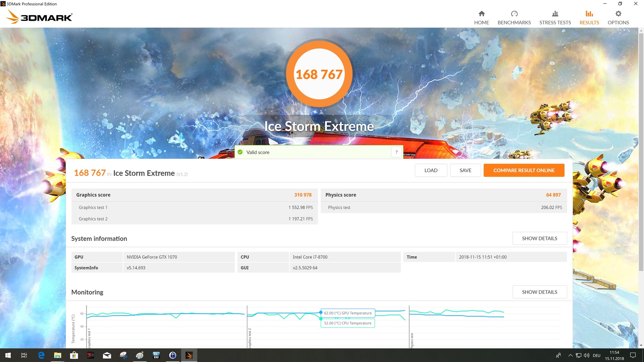
Task: Open the volume control in tray
Action: tap(587, 355)
